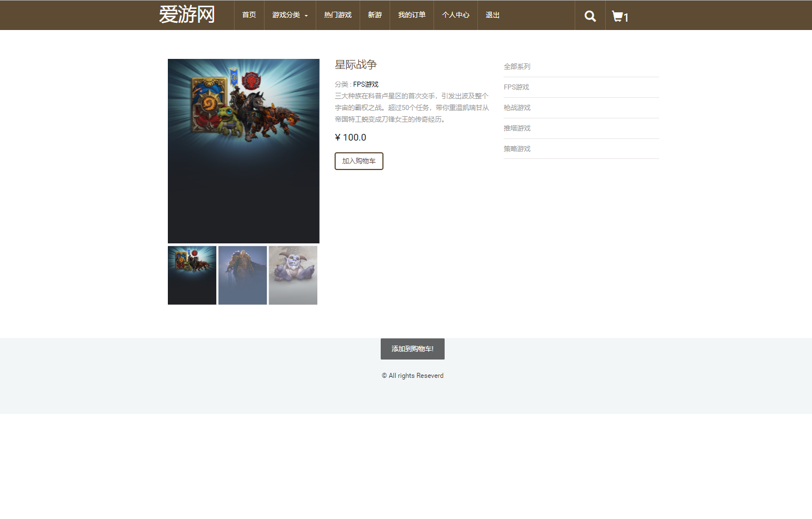The image size is (812, 519).
Task: Open the 枪战游戏 category
Action: pyautogui.click(x=517, y=107)
